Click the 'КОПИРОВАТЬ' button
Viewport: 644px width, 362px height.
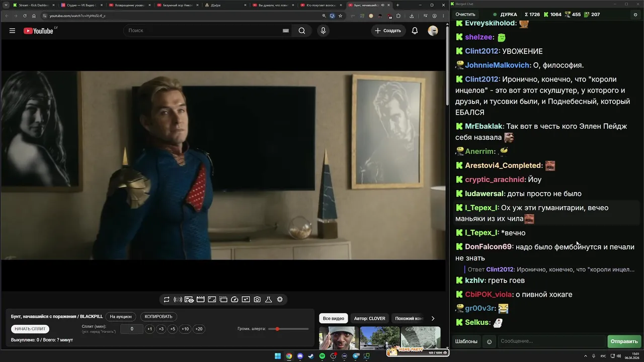click(158, 317)
